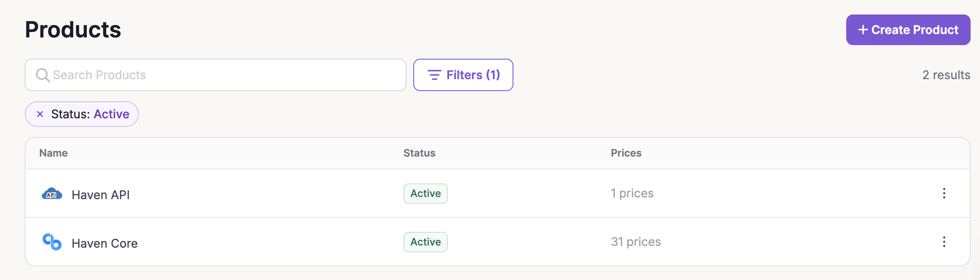Click the filter lines icon

[x=434, y=75]
